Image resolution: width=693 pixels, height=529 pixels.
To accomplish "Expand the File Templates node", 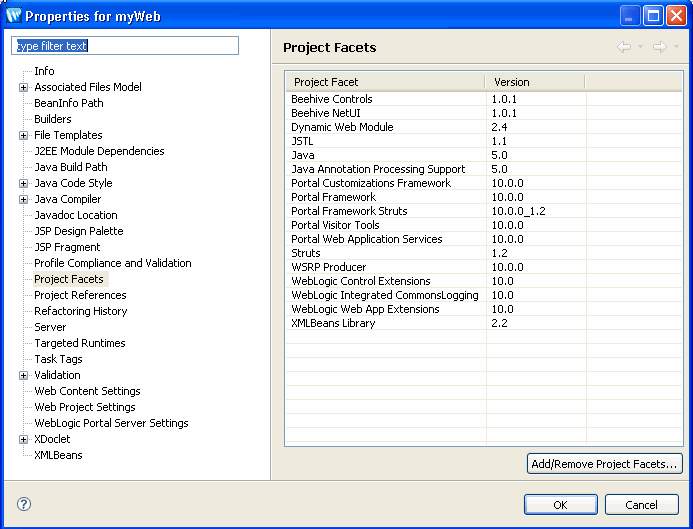I will (23, 135).
